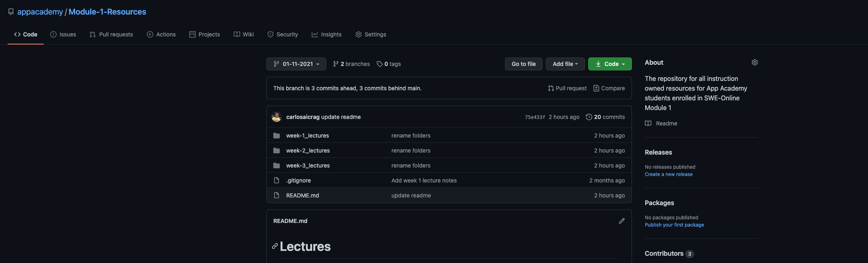Viewport: 868px width, 263px height.
Task: Open README.md in the file list
Action: 302,195
